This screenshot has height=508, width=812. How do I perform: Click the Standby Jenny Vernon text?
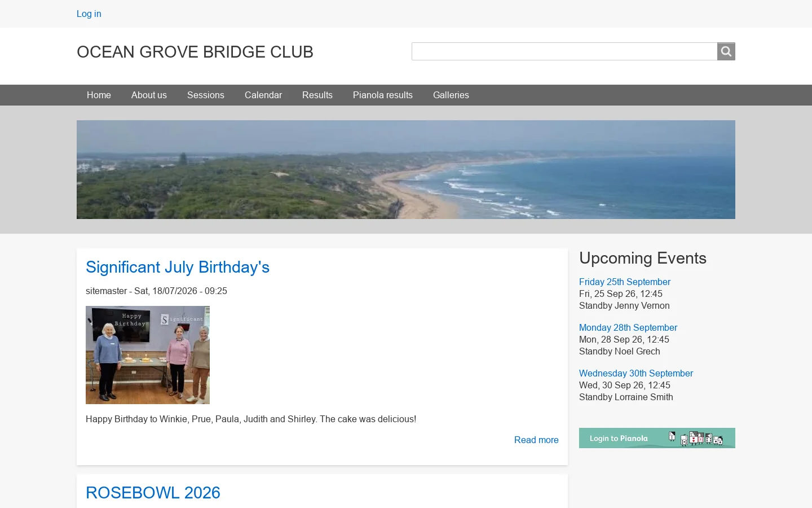tap(624, 305)
